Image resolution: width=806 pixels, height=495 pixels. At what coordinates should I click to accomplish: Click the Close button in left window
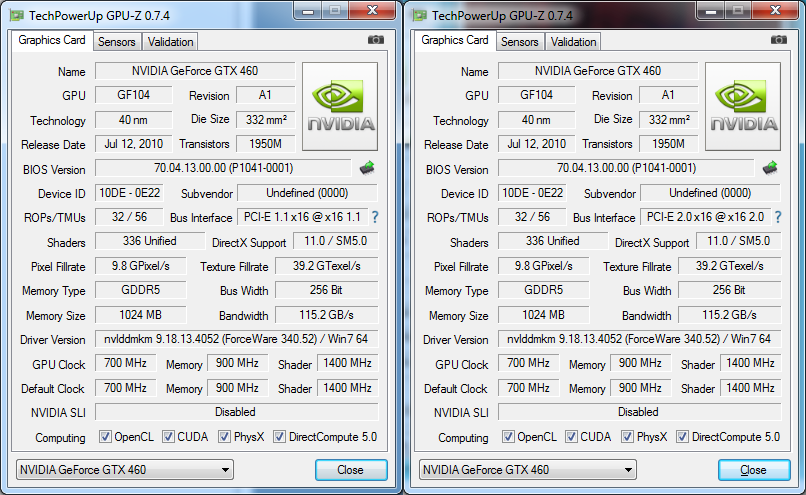[x=351, y=470]
